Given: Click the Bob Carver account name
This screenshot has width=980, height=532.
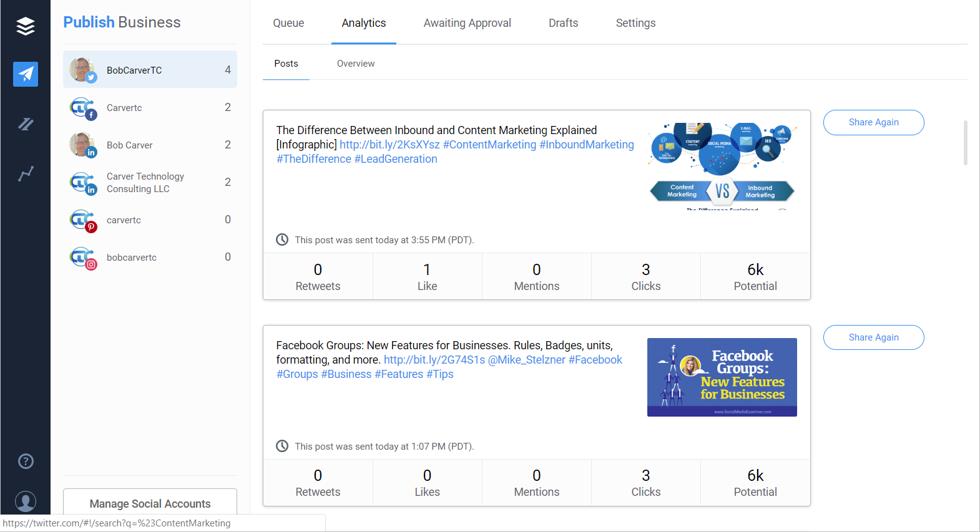Looking at the screenshot, I should [x=130, y=145].
